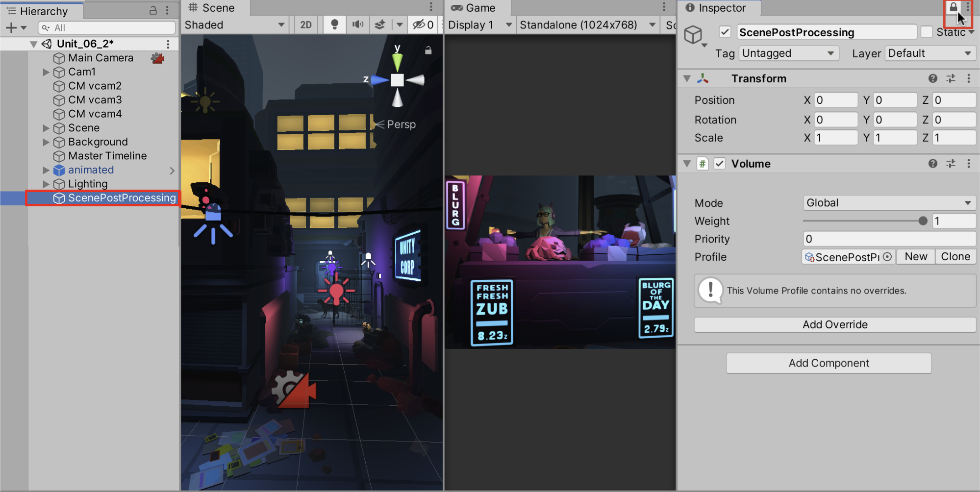Click Volume component three-dot menu

[x=968, y=164]
